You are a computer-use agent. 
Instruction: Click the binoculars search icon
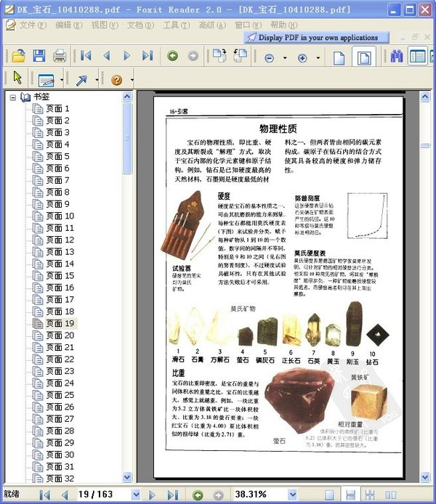click(x=396, y=57)
